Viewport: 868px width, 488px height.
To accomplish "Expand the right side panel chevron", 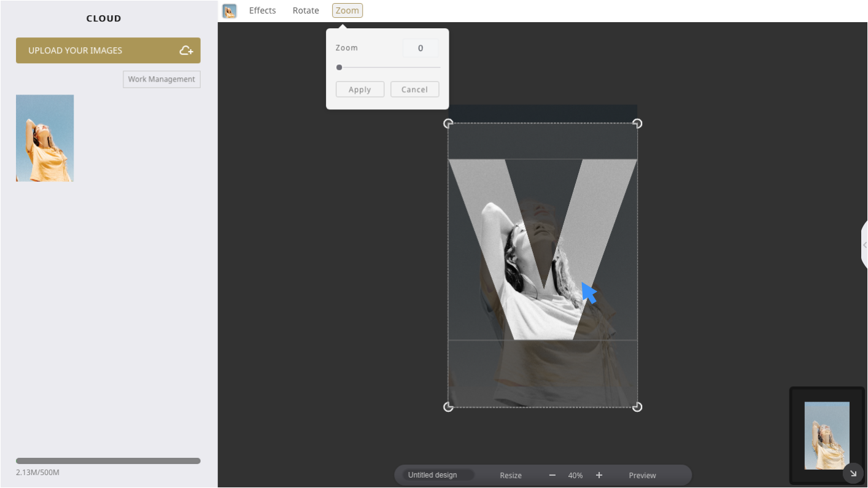I will (864, 245).
